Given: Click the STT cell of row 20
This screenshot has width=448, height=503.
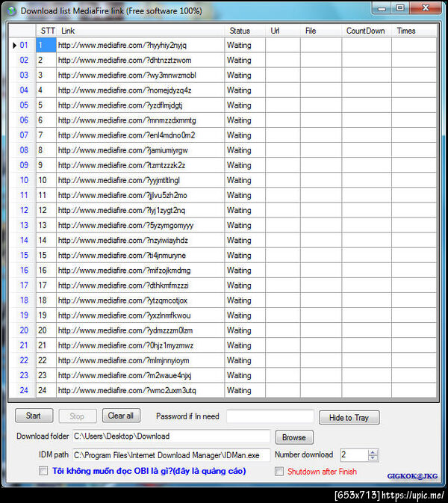Looking at the screenshot, I should 46,330.
